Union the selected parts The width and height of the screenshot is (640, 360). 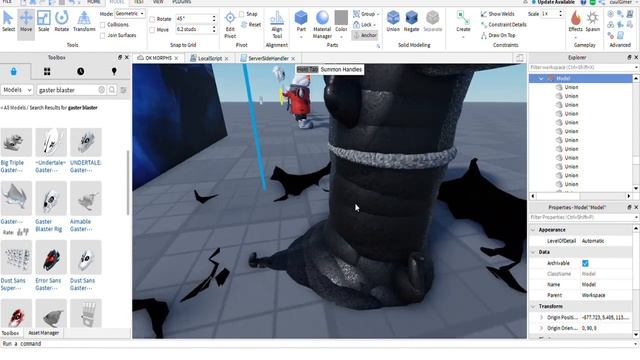pos(393,22)
